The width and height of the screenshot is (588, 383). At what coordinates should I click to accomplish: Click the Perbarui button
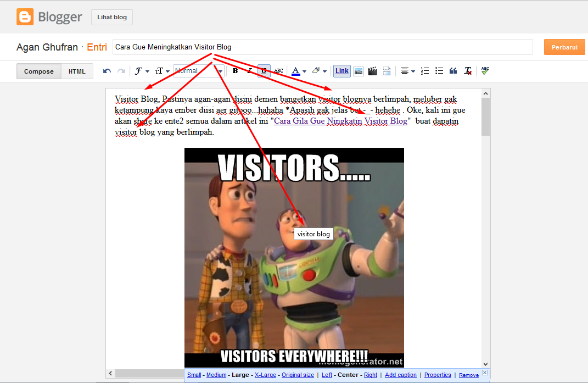coord(564,47)
